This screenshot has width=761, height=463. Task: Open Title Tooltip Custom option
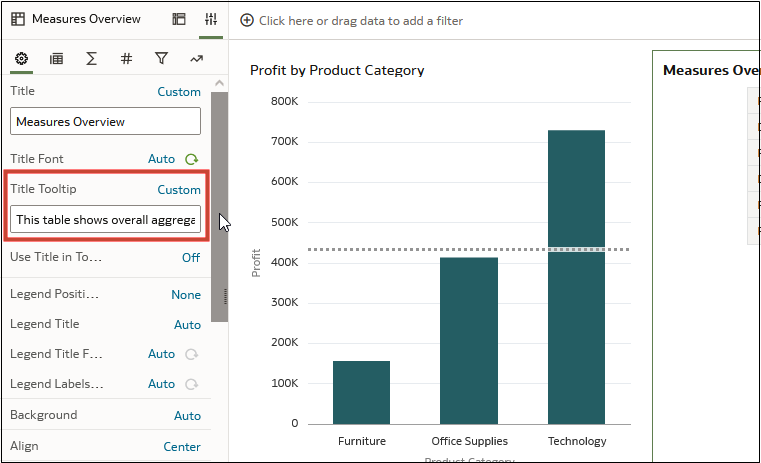179,190
